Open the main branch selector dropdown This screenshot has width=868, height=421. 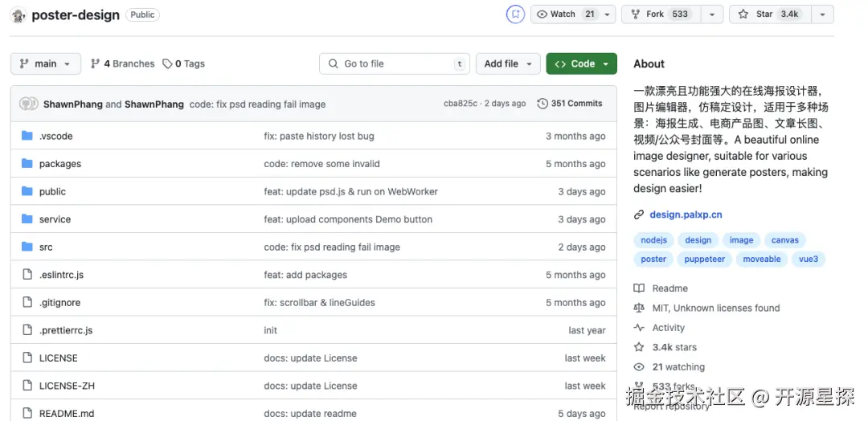coord(45,64)
